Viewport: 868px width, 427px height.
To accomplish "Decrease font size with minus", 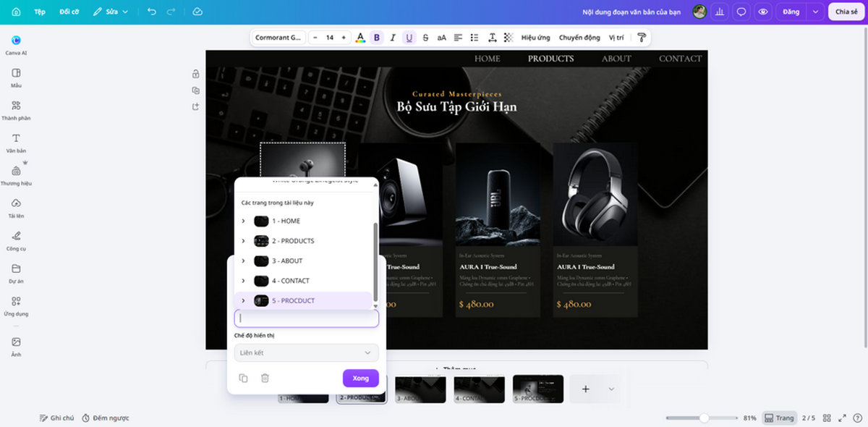I will coord(315,38).
